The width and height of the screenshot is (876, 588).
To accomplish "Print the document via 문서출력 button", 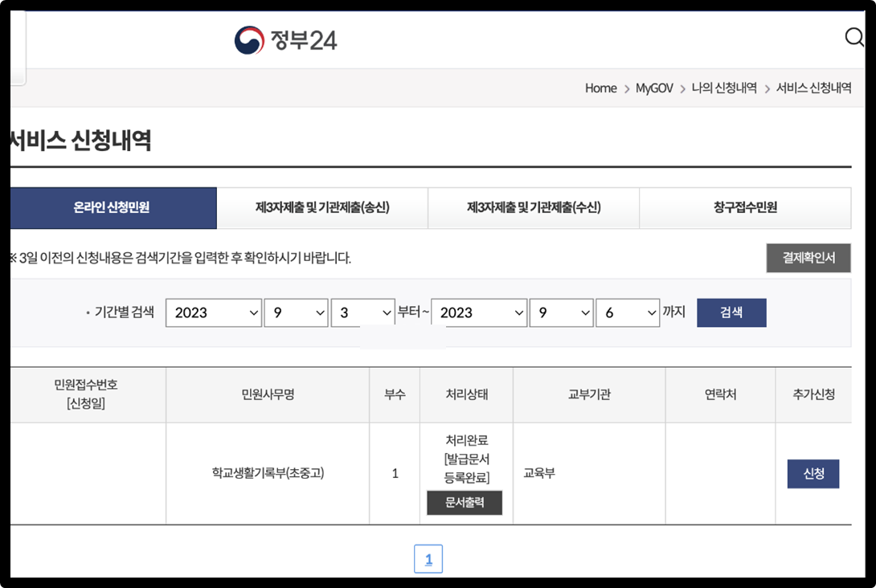I will click(465, 503).
